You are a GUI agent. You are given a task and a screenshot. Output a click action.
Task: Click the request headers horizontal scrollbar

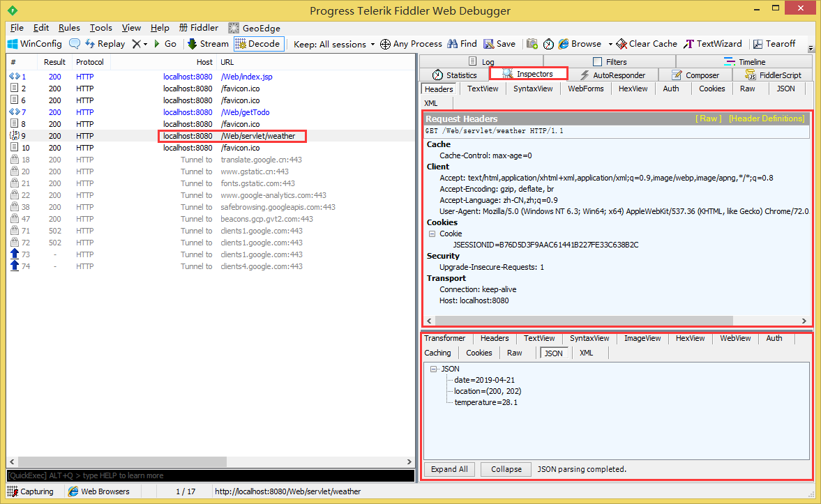584,321
